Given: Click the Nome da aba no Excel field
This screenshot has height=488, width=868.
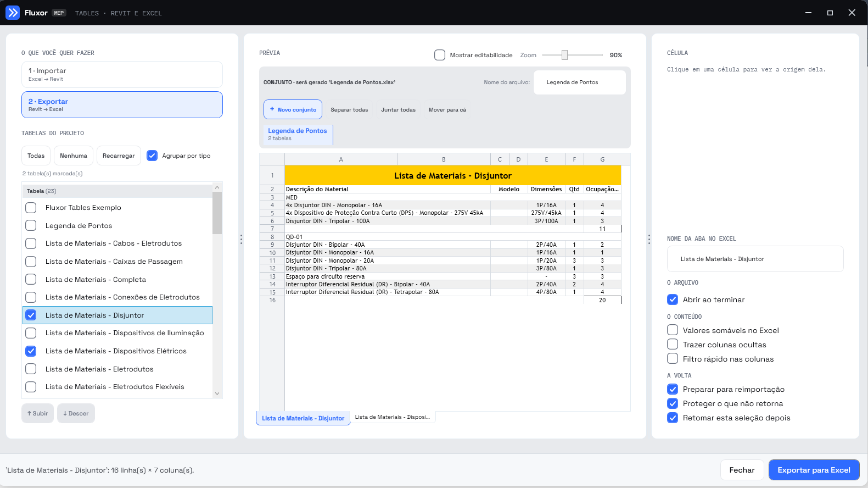Looking at the screenshot, I should [x=755, y=259].
